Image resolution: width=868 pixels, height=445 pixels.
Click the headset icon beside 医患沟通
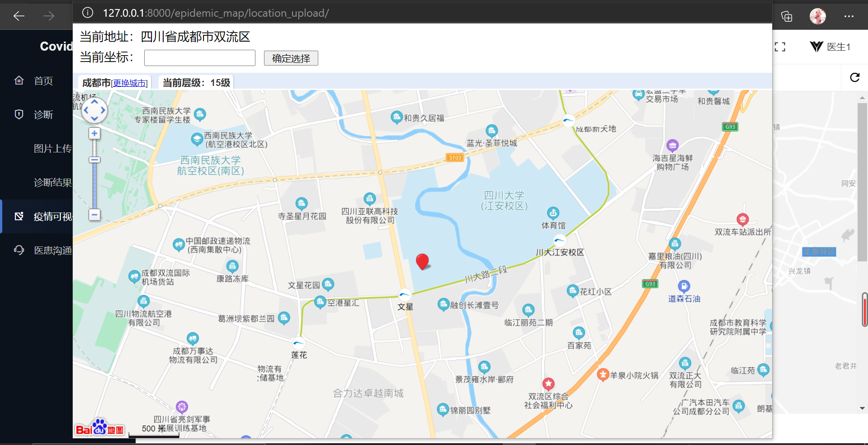point(19,250)
